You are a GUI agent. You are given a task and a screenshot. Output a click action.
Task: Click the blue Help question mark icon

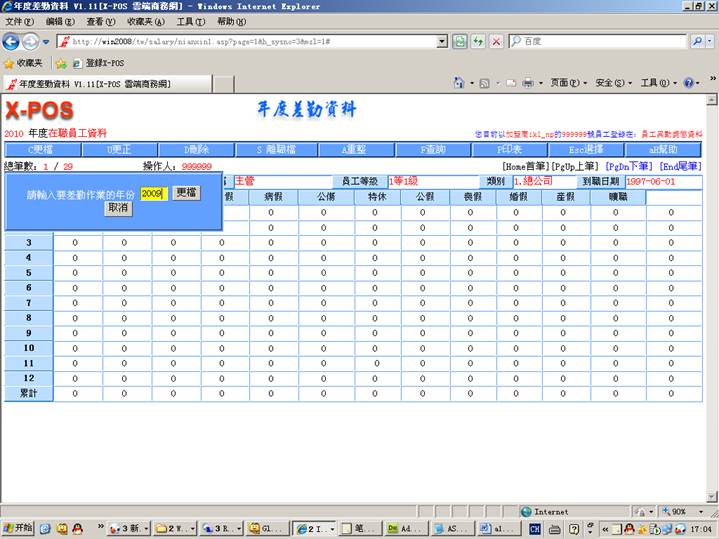tap(690, 83)
